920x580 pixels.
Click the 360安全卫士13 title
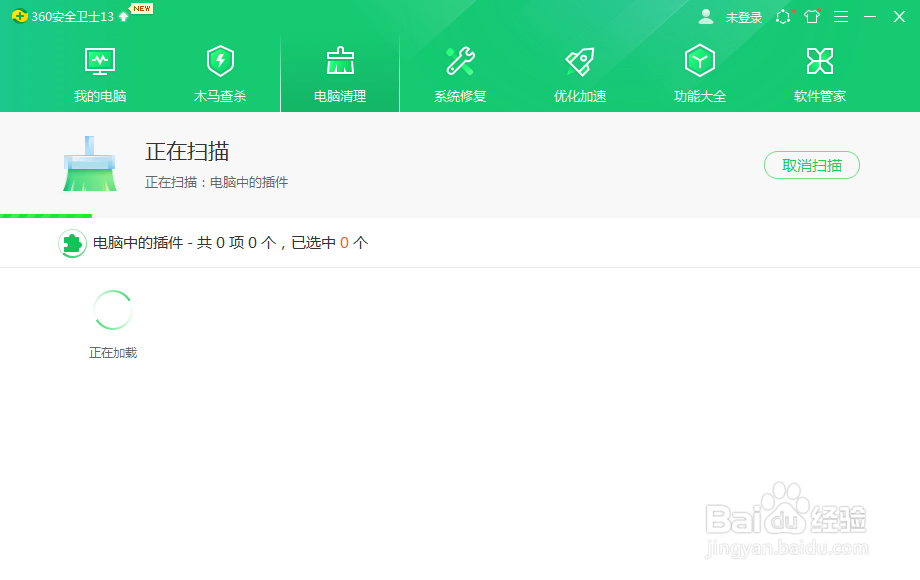coord(72,16)
